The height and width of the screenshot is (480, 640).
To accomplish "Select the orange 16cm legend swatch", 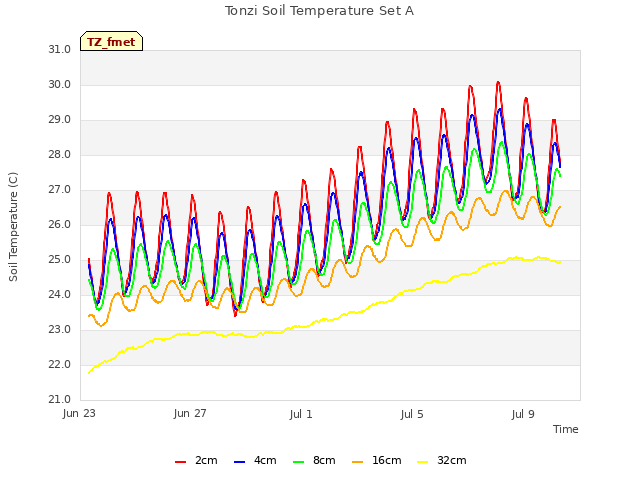I will pos(358,461).
